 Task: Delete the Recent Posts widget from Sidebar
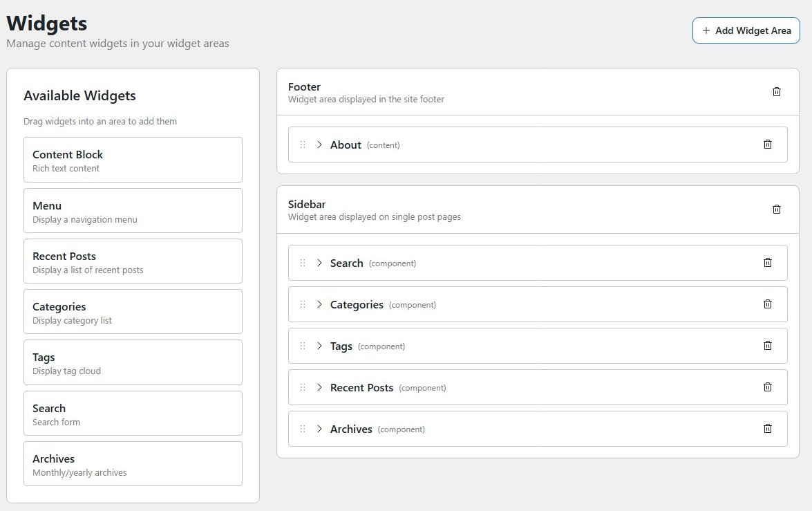coord(767,387)
